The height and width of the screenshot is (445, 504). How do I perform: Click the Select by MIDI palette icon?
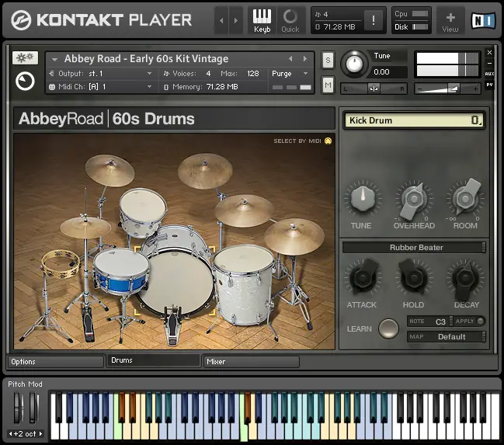(x=328, y=141)
